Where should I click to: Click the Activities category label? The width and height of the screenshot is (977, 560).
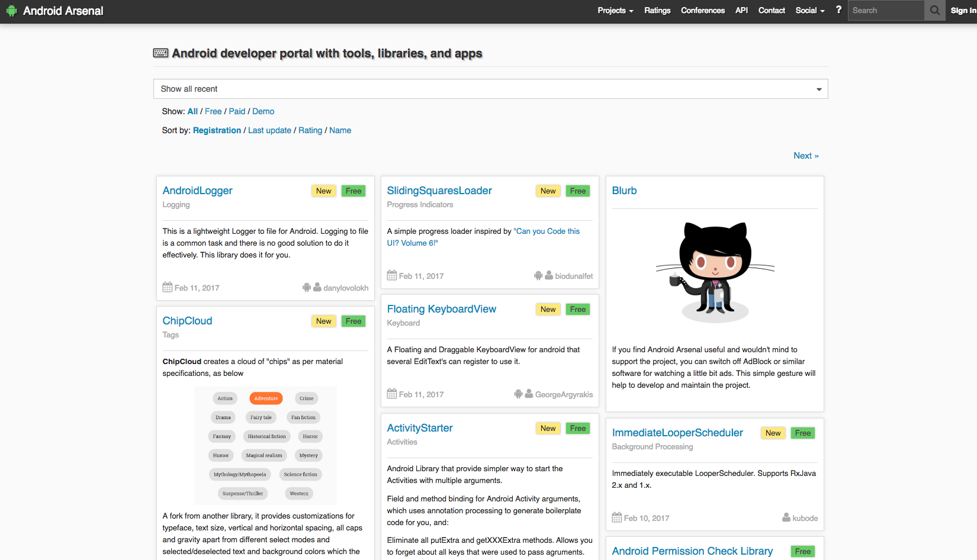tap(402, 442)
